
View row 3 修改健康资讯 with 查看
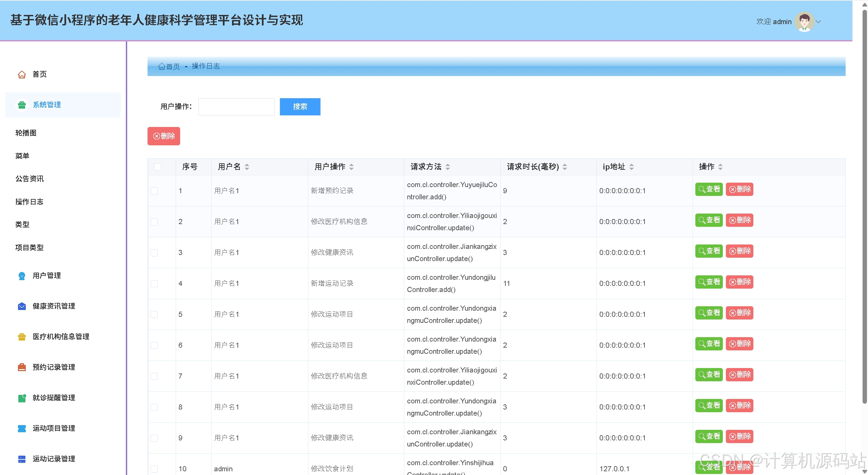(709, 251)
